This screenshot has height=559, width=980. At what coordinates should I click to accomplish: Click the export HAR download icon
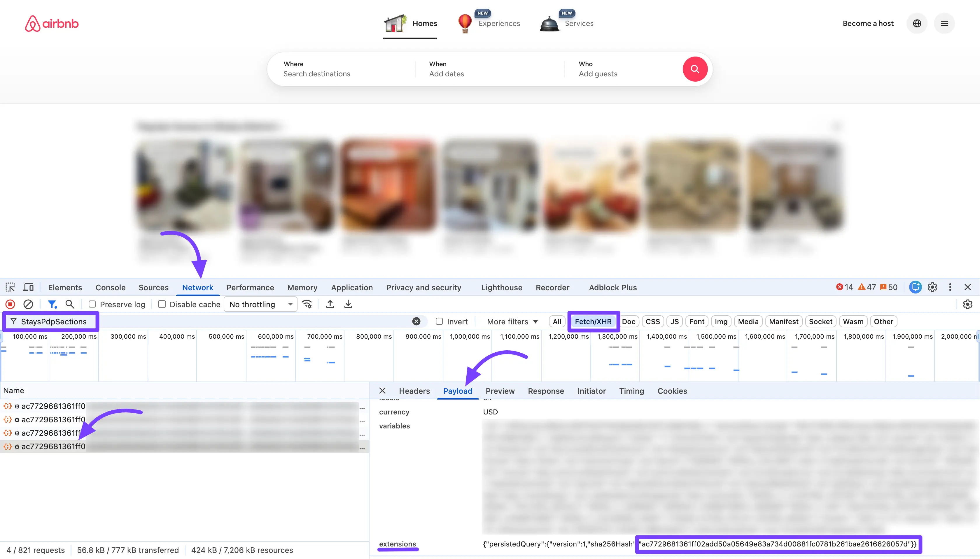348,305
